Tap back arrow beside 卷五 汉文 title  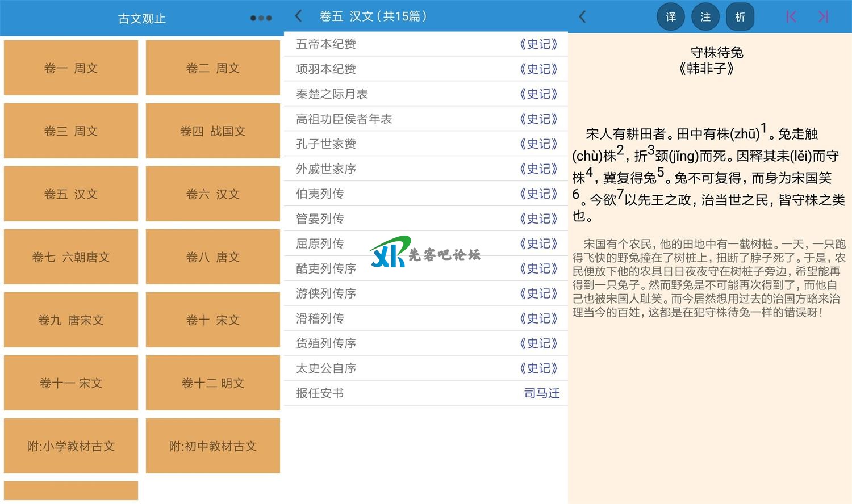(299, 16)
